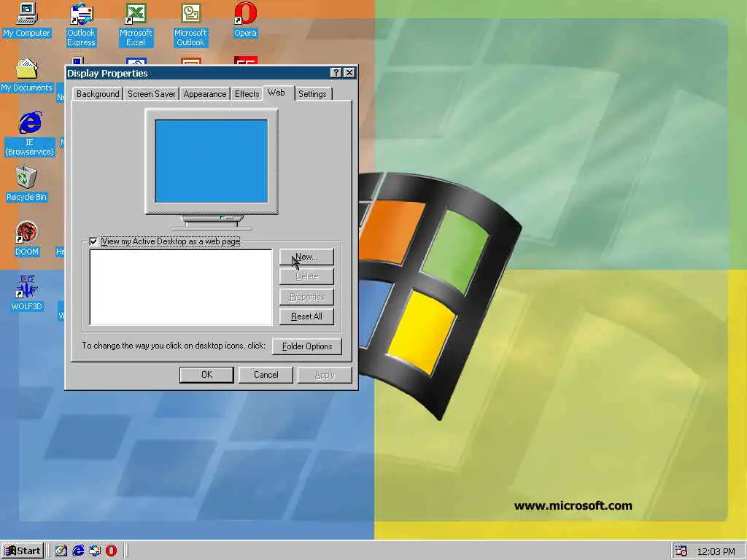Viewport: 747px width, 560px height.
Task: Click the task scheduler system tray icon
Action: pos(681,551)
